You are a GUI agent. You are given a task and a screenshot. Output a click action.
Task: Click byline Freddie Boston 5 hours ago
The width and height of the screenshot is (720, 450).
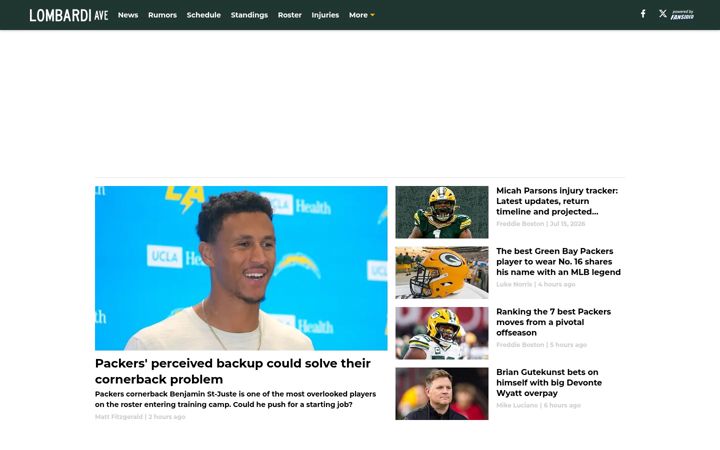click(541, 344)
